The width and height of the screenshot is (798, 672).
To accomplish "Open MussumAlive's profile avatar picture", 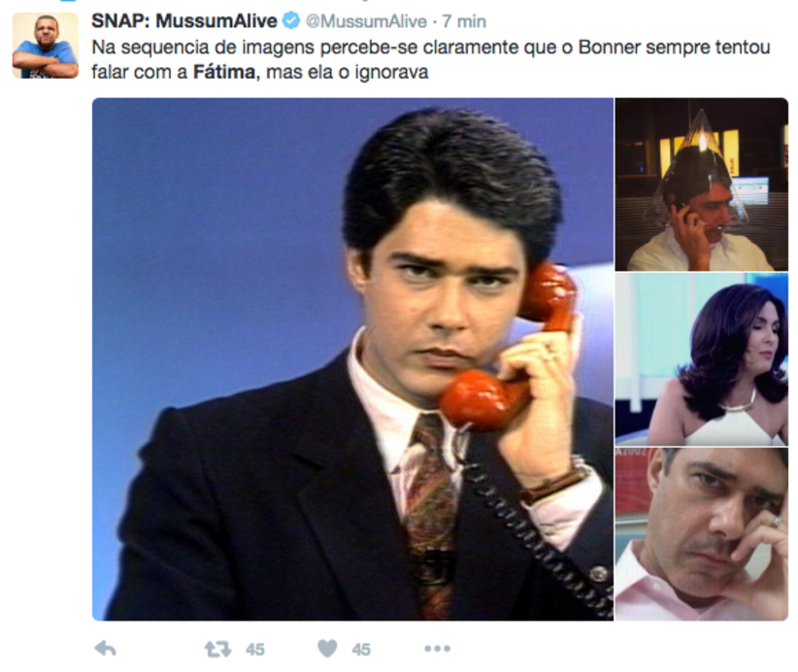I will 46,46.
